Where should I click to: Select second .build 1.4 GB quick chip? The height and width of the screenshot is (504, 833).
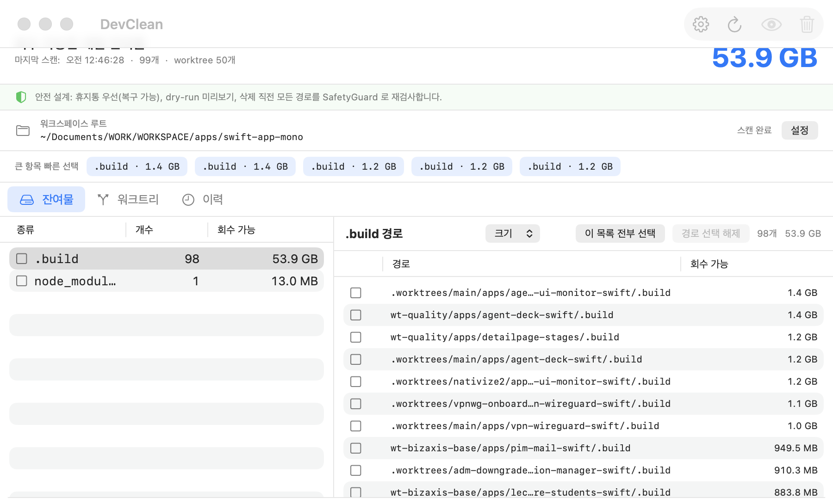tap(245, 166)
